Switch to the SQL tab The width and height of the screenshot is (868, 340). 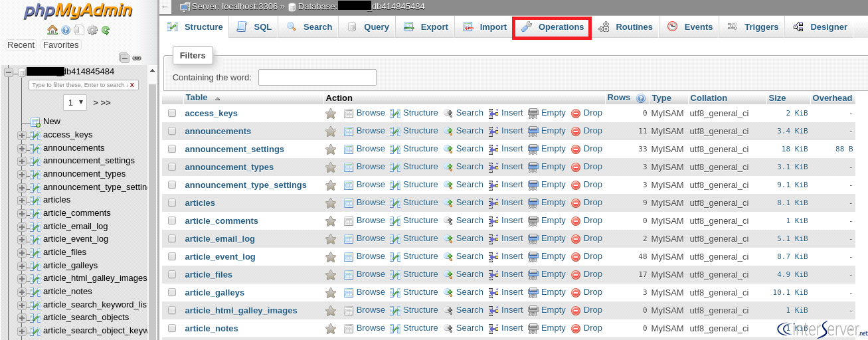tap(254, 27)
